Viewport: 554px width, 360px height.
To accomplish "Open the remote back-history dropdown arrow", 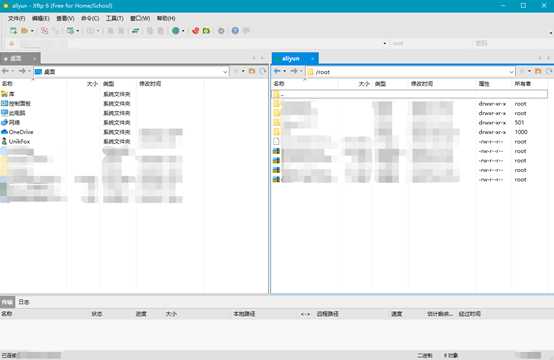I will (284, 71).
